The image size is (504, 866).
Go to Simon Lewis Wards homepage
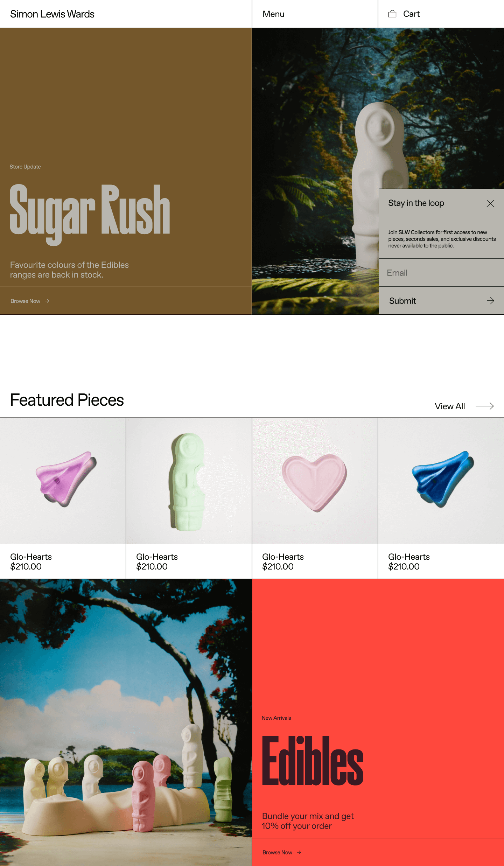52,14
